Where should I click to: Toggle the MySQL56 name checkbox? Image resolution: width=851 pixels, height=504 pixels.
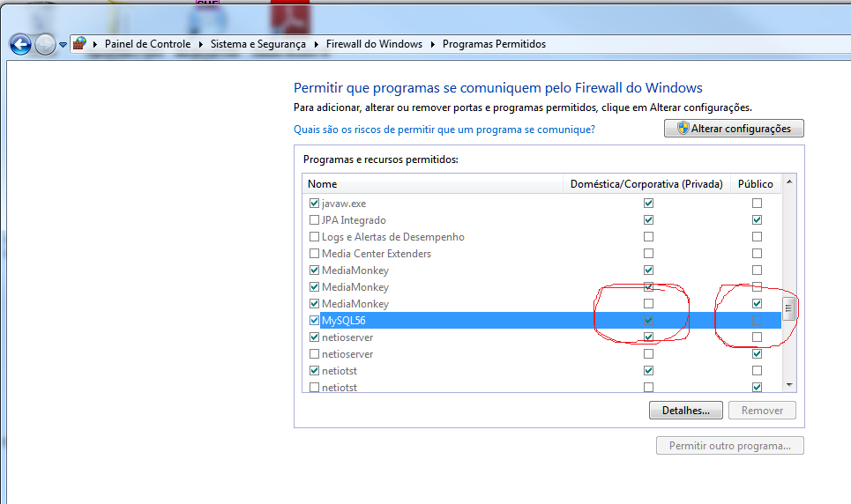(314, 321)
